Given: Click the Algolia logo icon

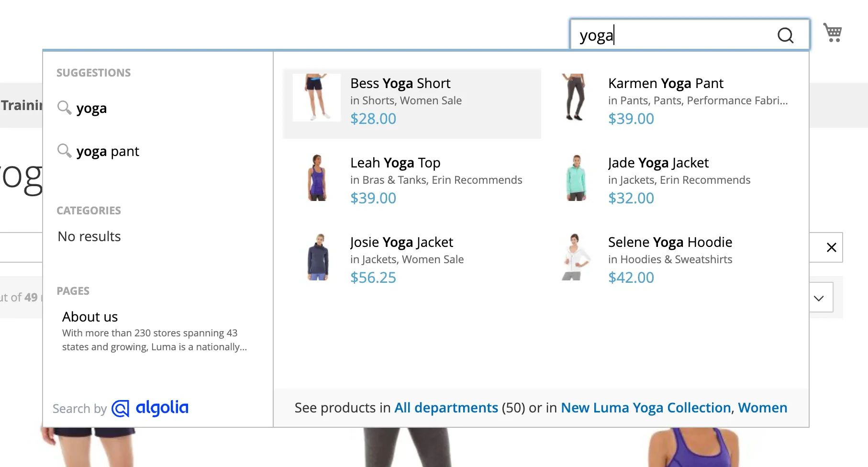Looking at the screenshot, I should [x=121, y=408].
